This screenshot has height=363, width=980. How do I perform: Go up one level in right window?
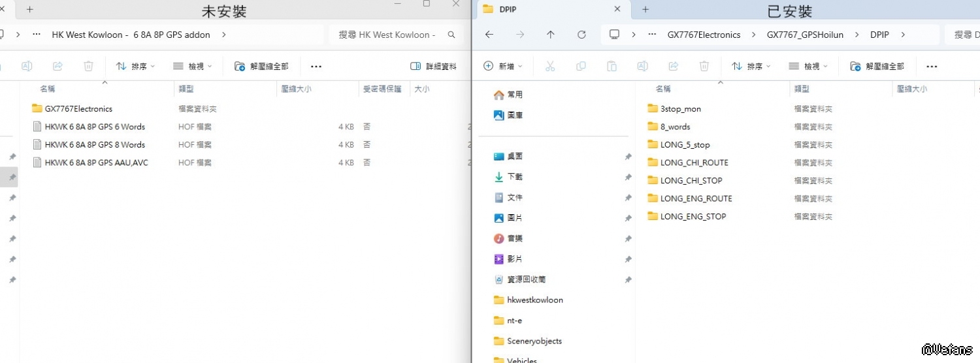click(x=551, y=35)
